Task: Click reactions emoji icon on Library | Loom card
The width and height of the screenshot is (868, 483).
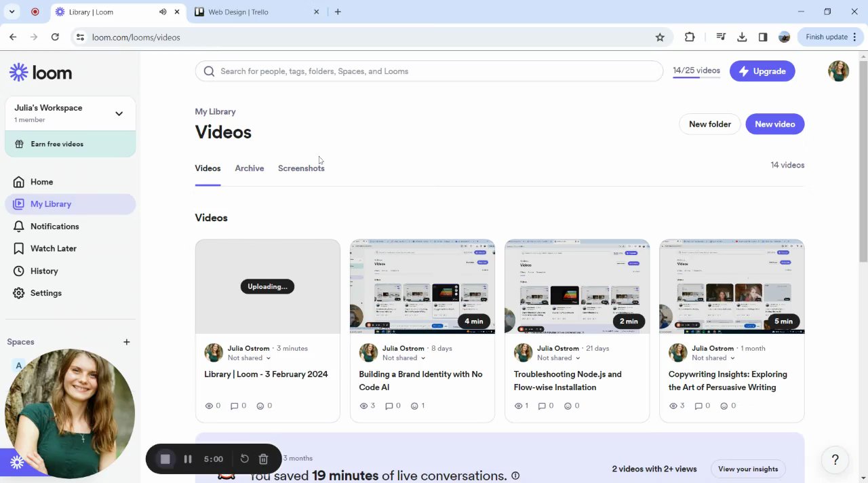Action: coord(260,406)
